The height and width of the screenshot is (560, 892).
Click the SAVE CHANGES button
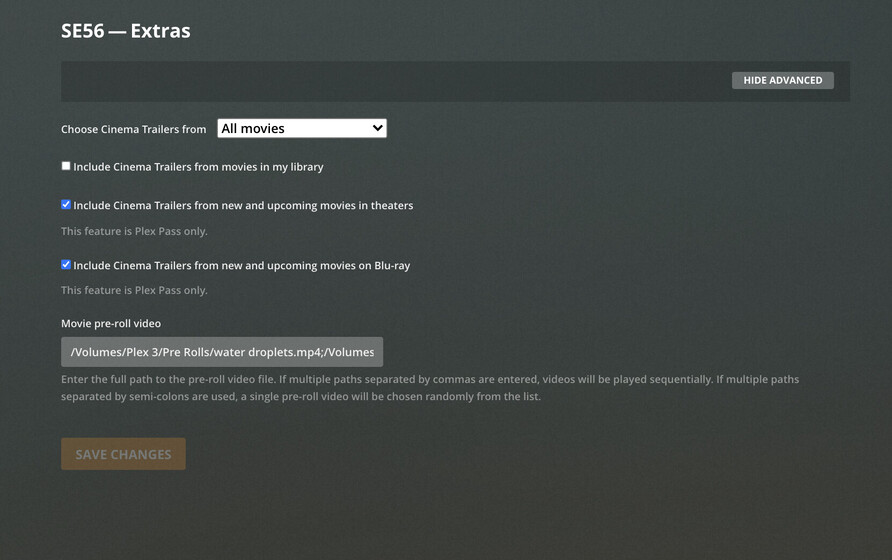pos(123,454)
